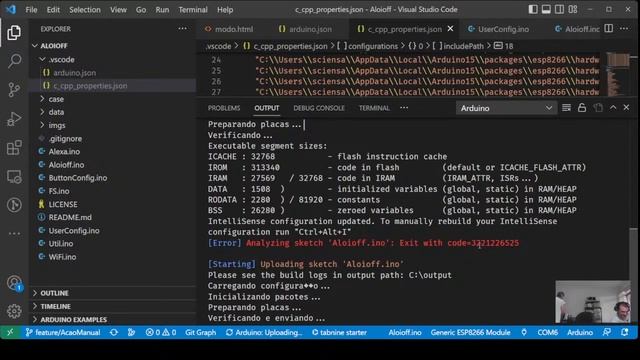Screen dimensions: 640x360
Task: Open Git Graph from status bar
Action: pyautogui.click(x=200, y=332)
